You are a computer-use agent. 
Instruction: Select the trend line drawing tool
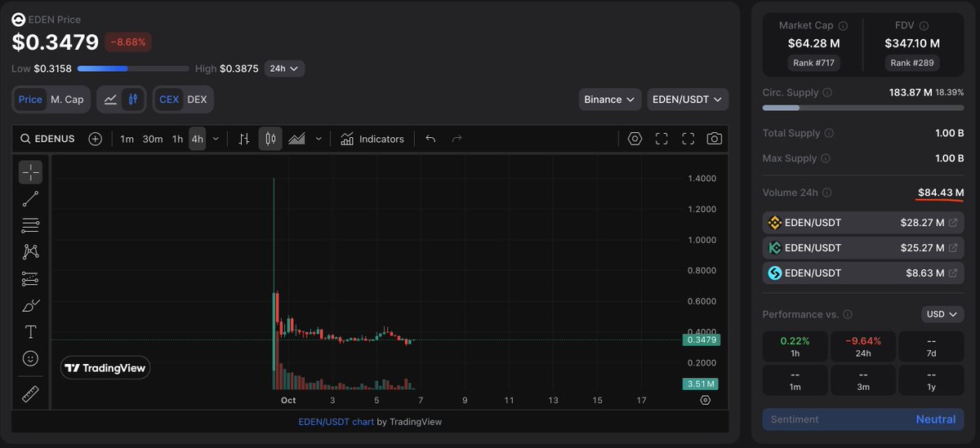[30, 198]
